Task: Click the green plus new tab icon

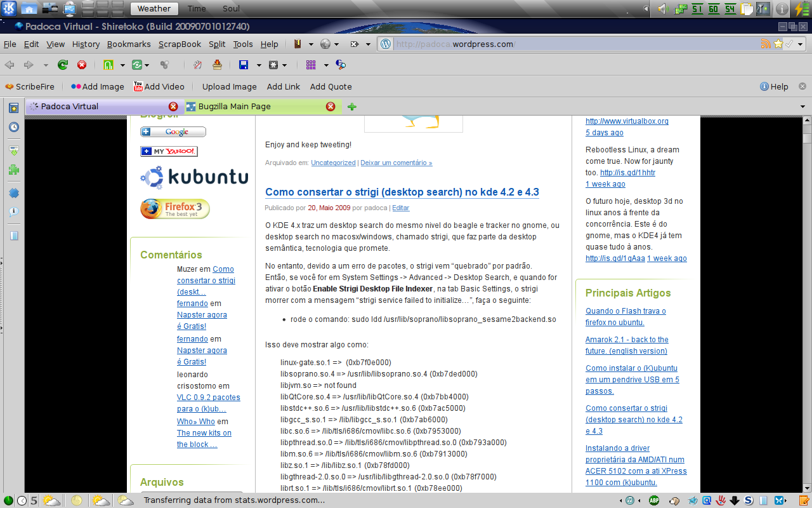Action: pos(352,107)
